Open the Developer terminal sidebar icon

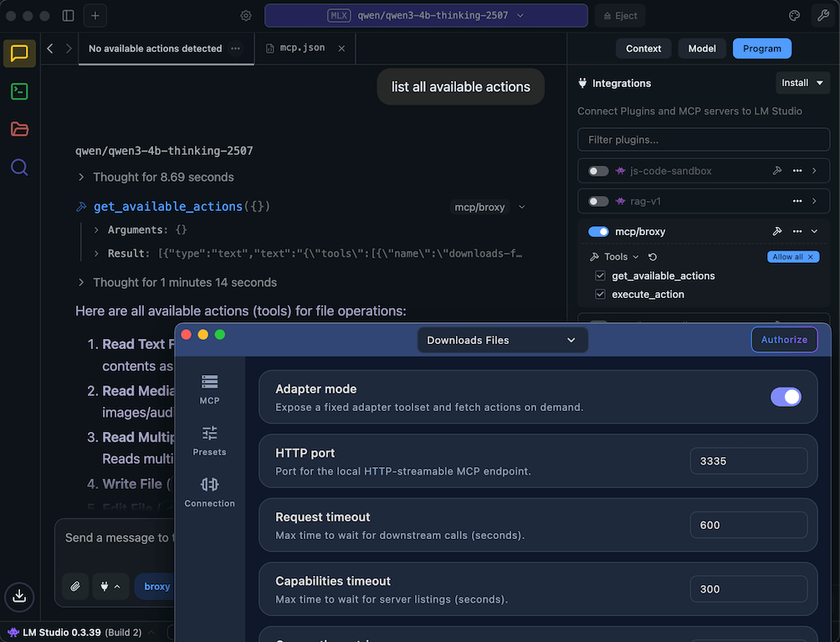coord(19,91)
